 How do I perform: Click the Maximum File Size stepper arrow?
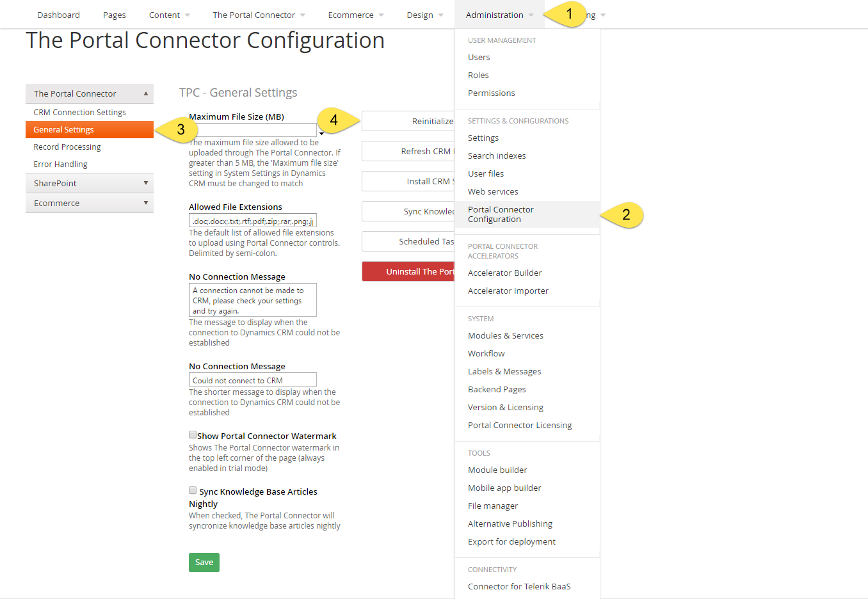point(321,133)
